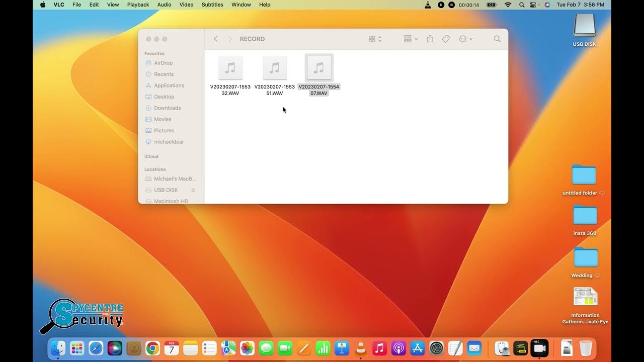Go forward with the right chevron in Finder
Image resolution: width=644 pixels, height=362 pixels.
tap(230, 39)
